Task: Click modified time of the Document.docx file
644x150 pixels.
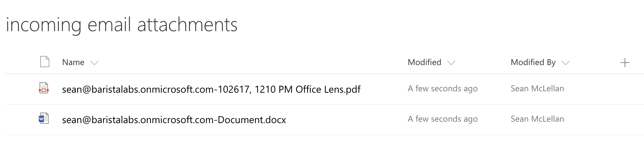Action: coord(443,119)
